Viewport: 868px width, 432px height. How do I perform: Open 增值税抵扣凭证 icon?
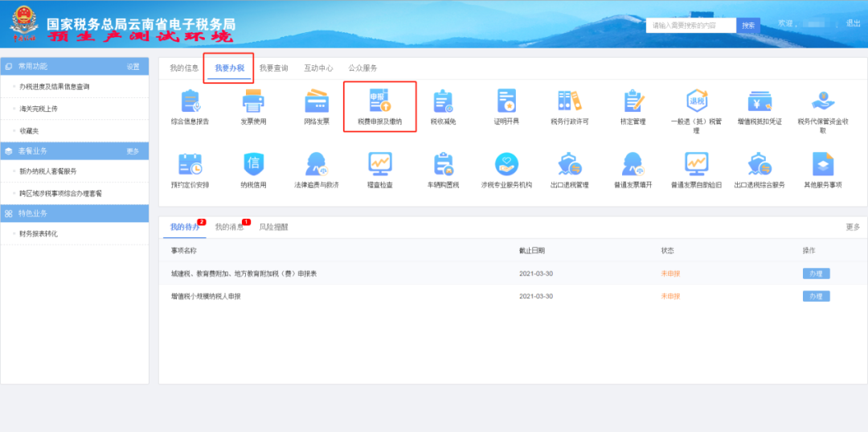tap(759, 101)
